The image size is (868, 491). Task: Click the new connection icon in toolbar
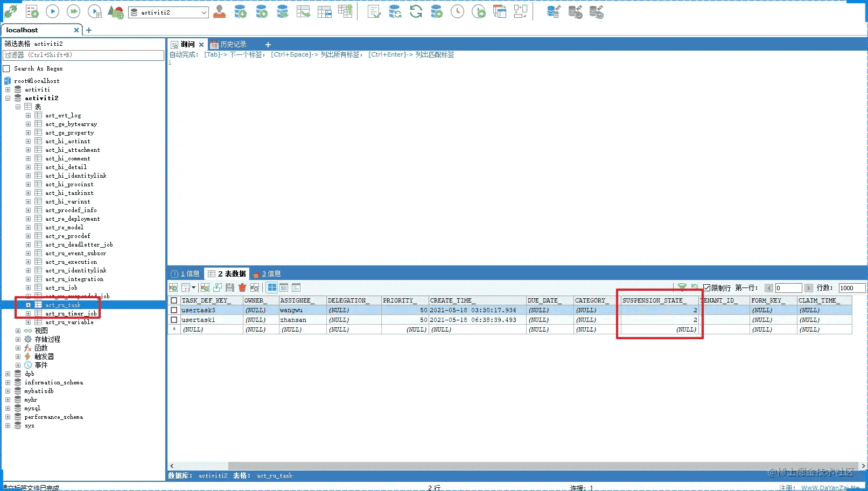tap(10, 11)
